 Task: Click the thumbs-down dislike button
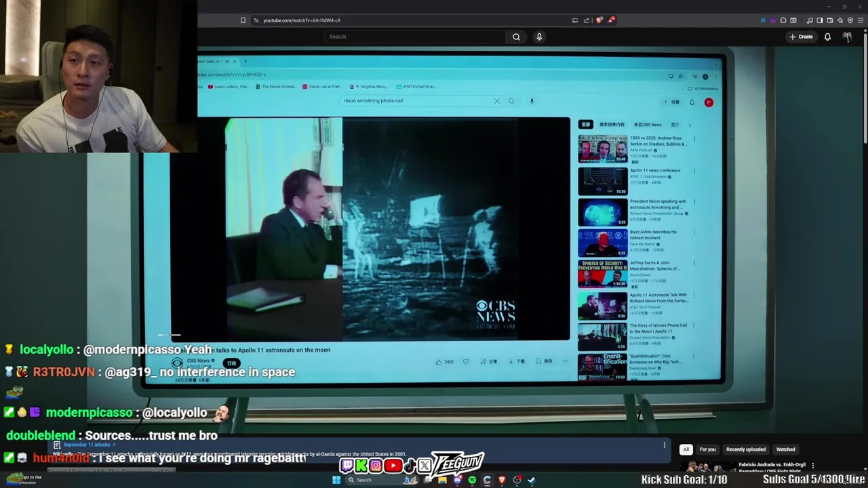465,361
